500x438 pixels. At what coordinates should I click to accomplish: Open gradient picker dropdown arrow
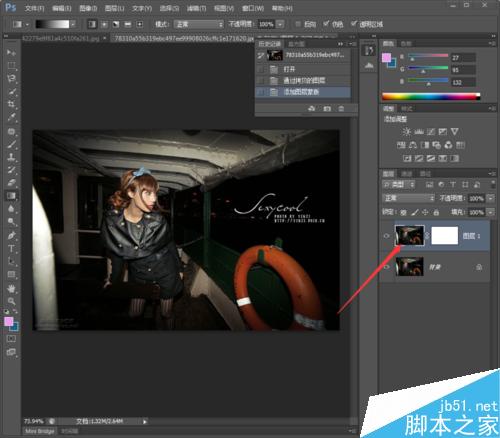tap(73, 24)
